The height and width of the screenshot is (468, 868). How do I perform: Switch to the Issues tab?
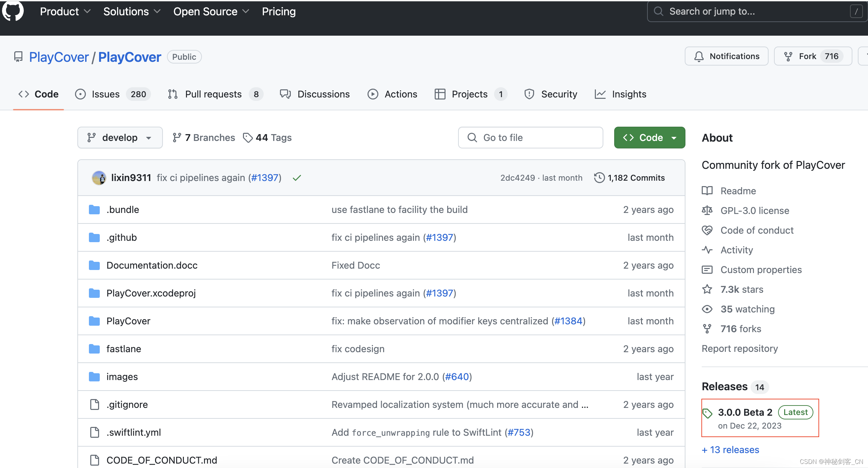tap(113, 94)
